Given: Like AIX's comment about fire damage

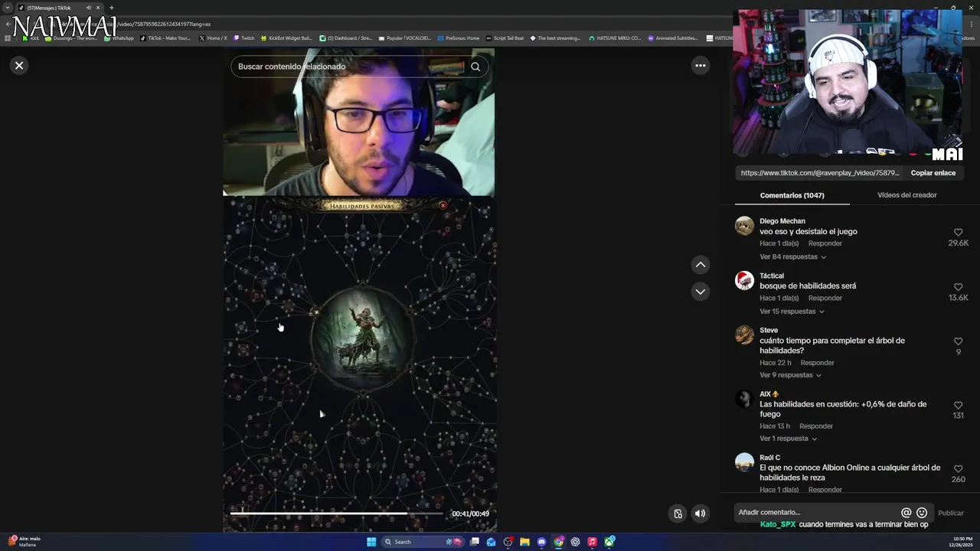Looking at the screenshot, I should click(x=958, y=405).
